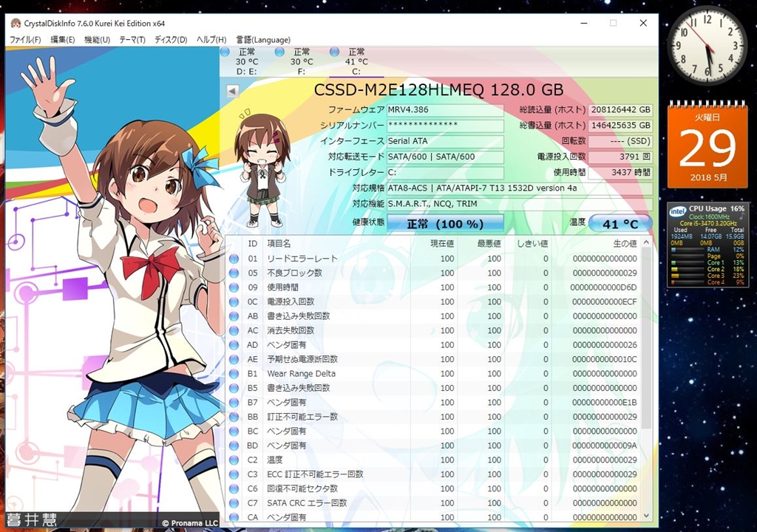Image resolution: width=757 pixels, height=532 pixels.
Task: Click the drive letter field C:
Action: (x=445, y=172)
